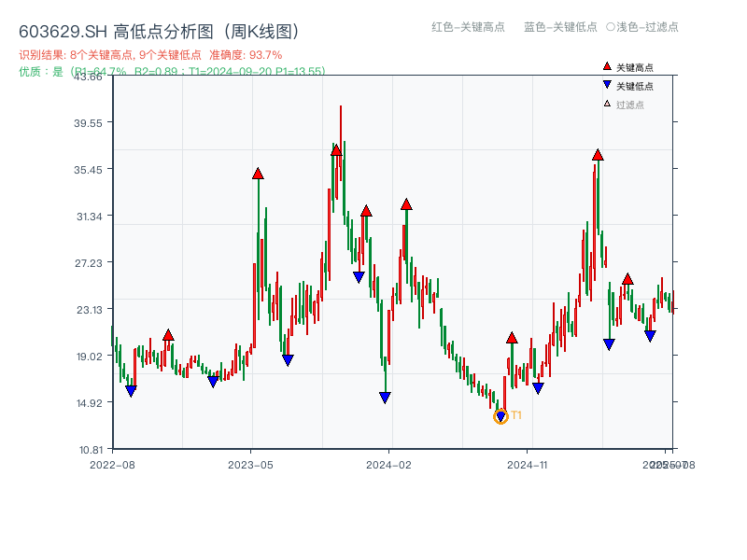Select the red high-point marker above the 2023-05 peak
This screenshot has width=747, height=560.
257,172
